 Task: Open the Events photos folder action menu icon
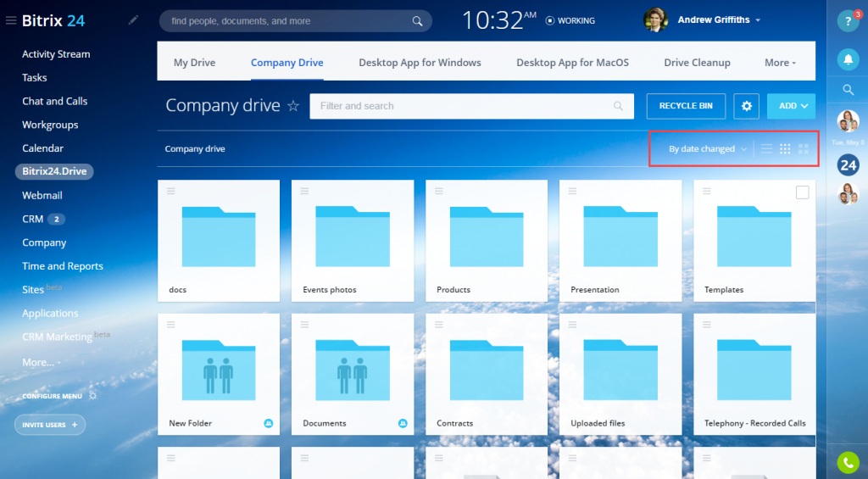tap(304, 191)
